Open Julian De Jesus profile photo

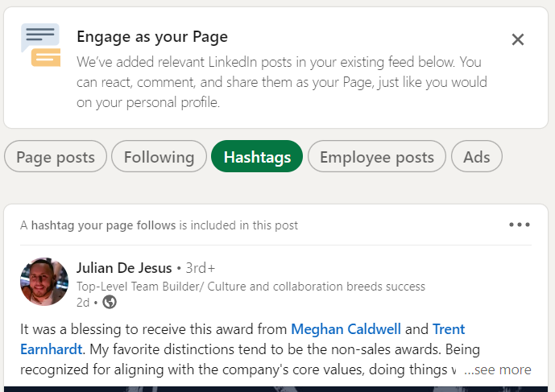[44, 282]
